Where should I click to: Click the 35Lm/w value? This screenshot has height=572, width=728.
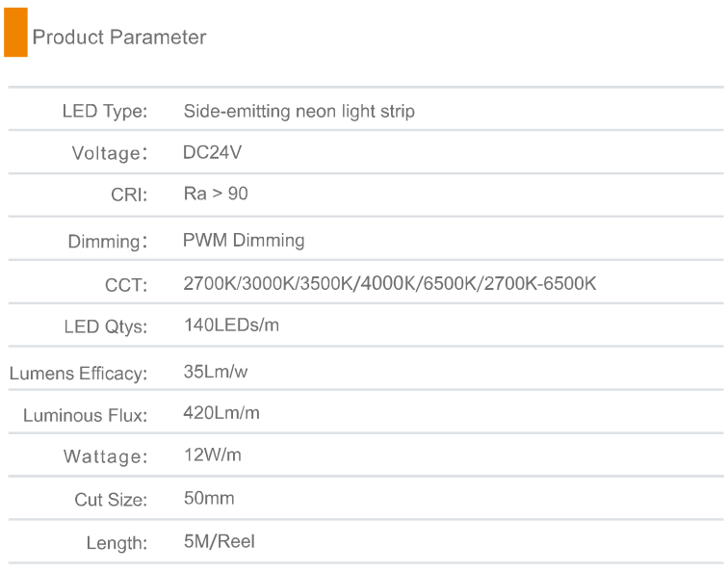(216, 372)
